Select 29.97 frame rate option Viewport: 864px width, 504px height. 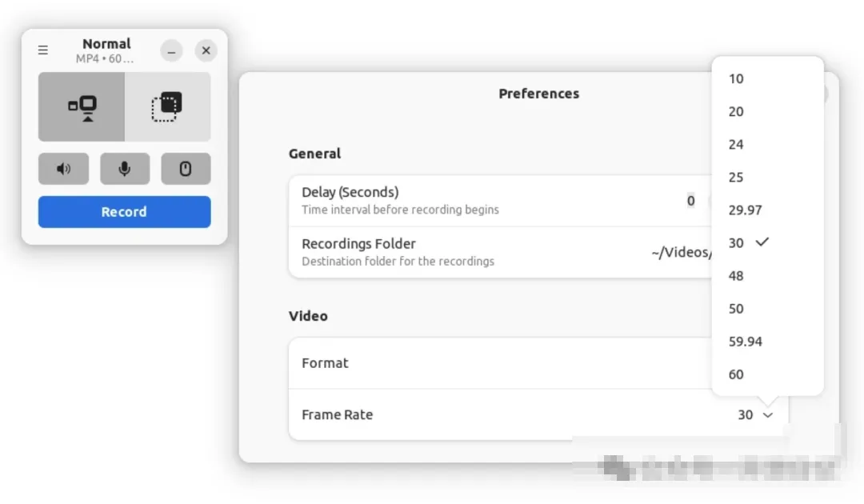click(x=745, y=210)
